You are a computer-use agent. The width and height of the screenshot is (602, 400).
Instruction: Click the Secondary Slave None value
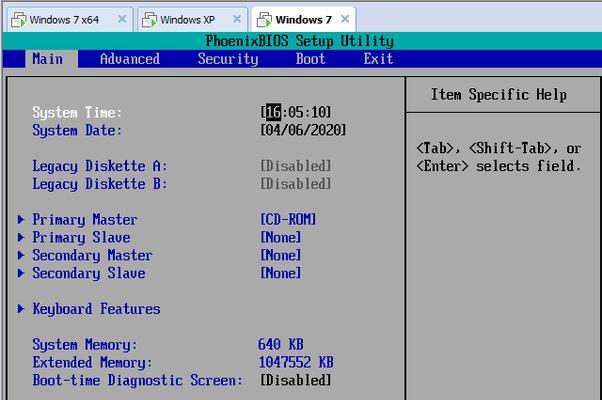[281, 273]
